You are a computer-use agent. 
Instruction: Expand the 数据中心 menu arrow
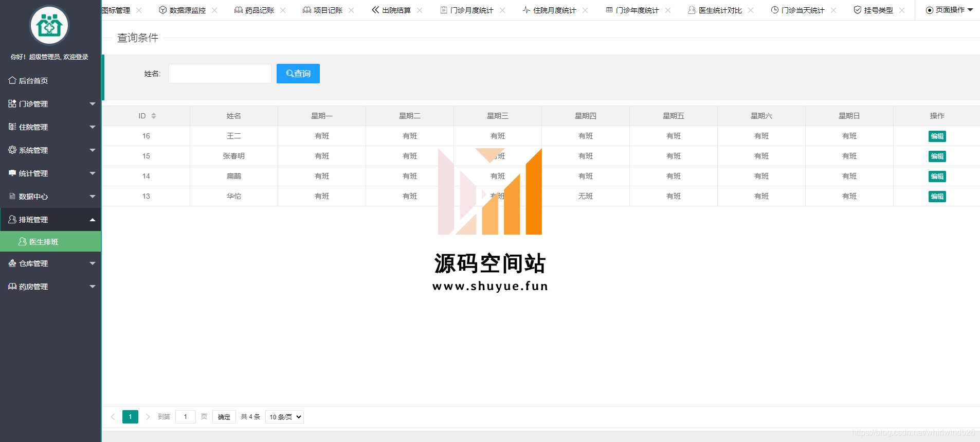93,197
